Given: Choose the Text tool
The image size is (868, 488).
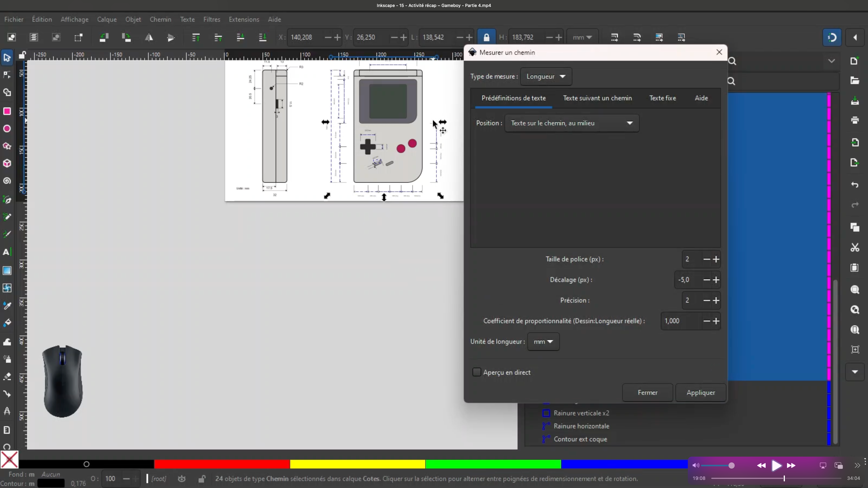Looking at the screenshot, I should click(x=7, y=252).
